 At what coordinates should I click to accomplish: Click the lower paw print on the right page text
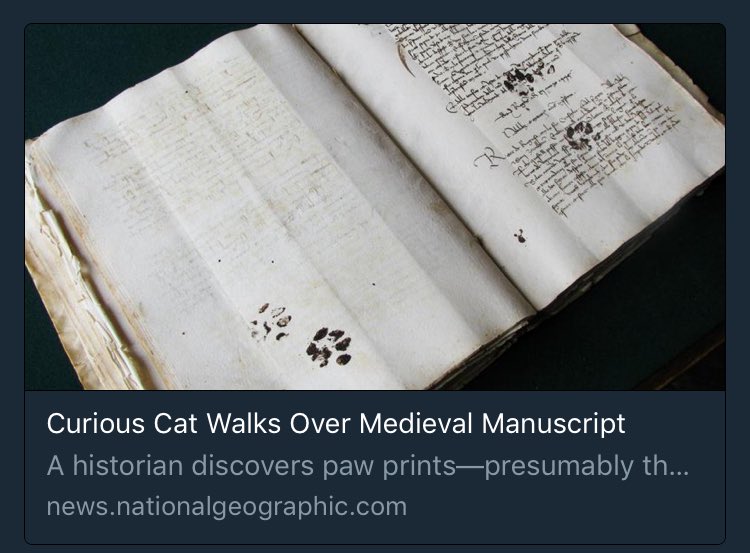tap(581, 134)
